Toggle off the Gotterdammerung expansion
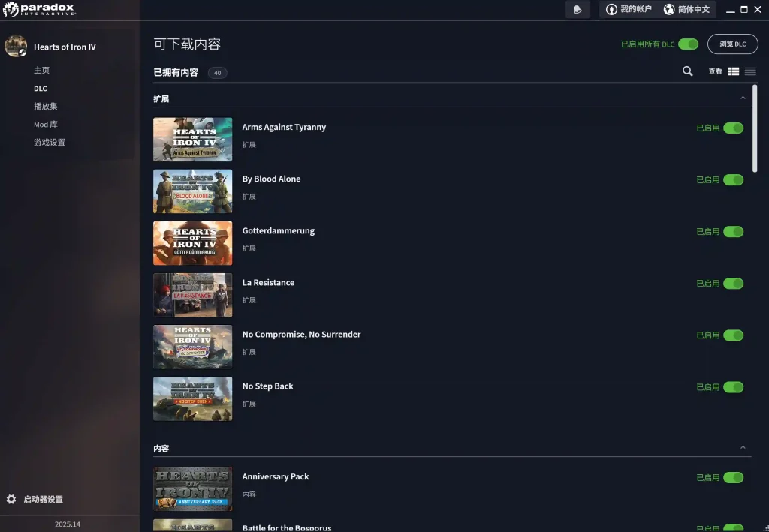769x532 pixels. tap(733, 232)
